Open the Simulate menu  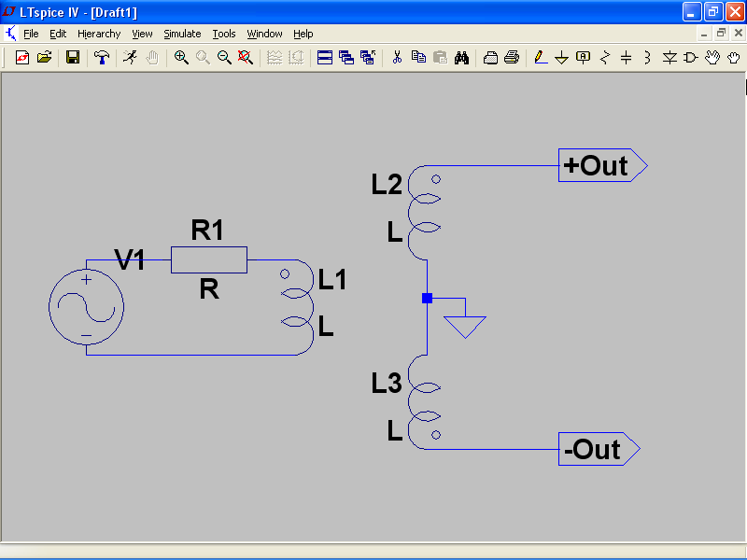click(x=182, y=34)
